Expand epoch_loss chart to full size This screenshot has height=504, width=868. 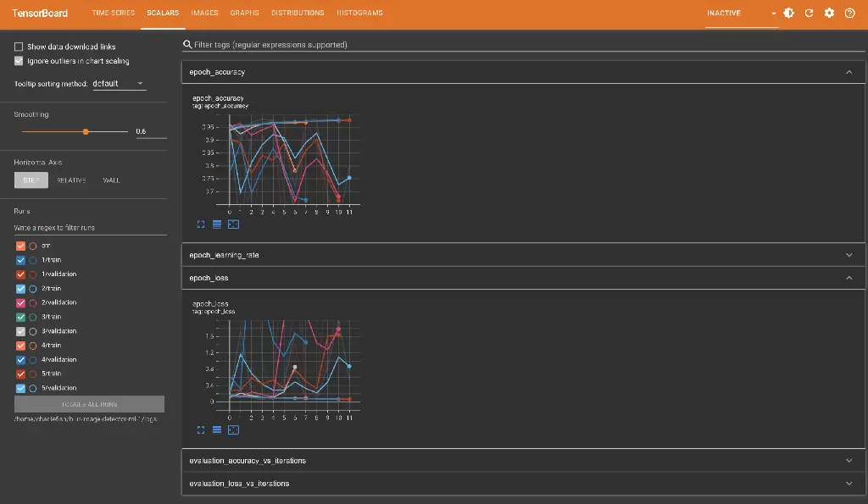(x=201, y=429)
